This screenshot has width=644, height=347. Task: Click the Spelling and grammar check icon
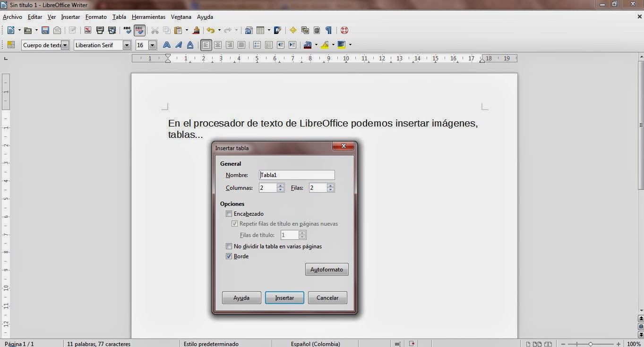tap(127, 30)
